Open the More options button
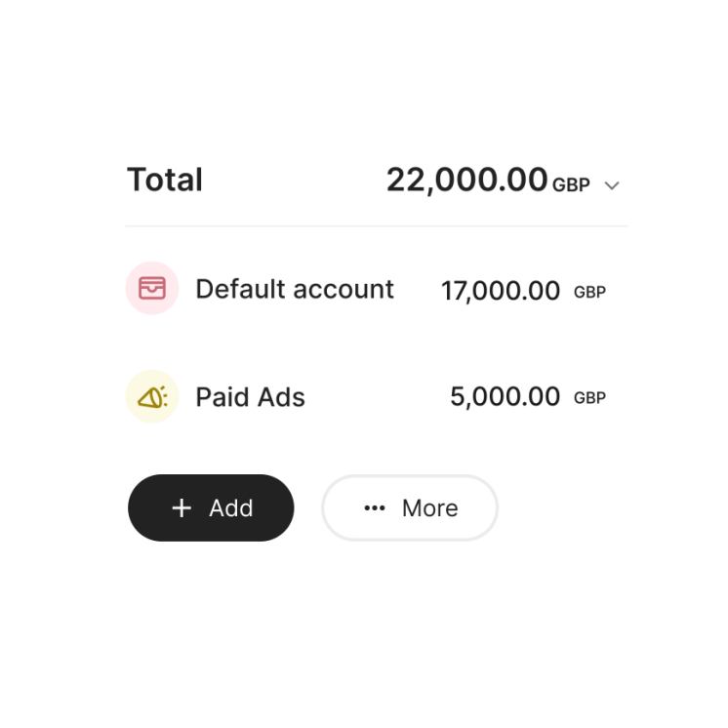Viewport: 728px width, 728px height. click(410, 507)
